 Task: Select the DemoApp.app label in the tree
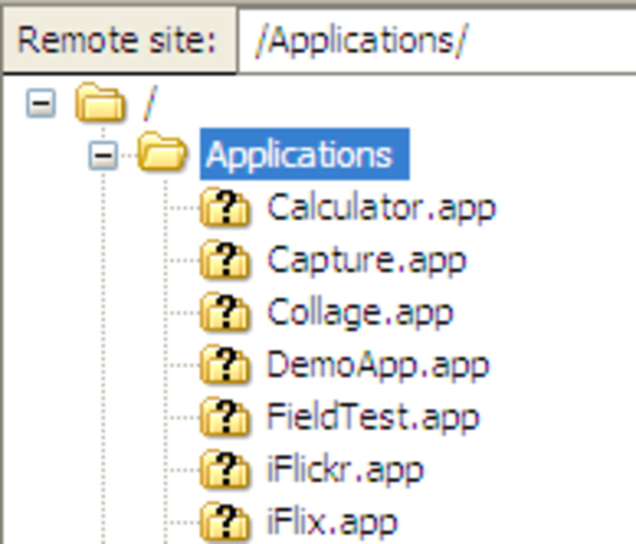[378, 364]
